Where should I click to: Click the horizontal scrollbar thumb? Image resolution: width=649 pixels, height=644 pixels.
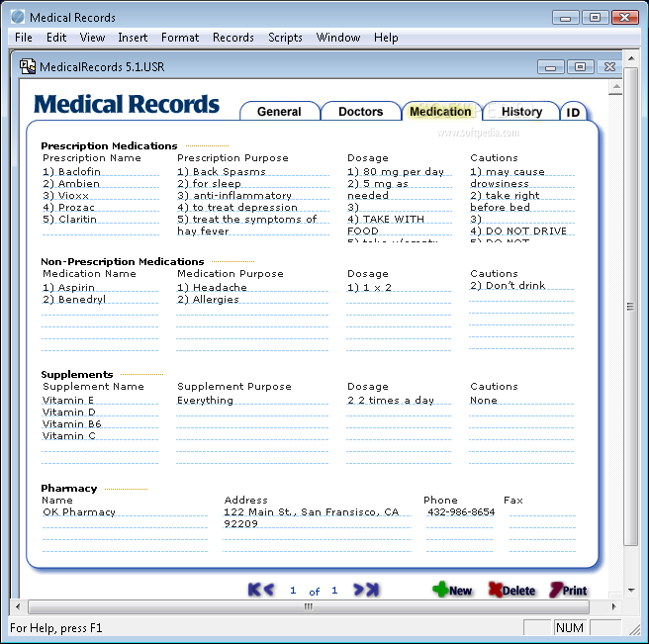(x=309, y=606)
